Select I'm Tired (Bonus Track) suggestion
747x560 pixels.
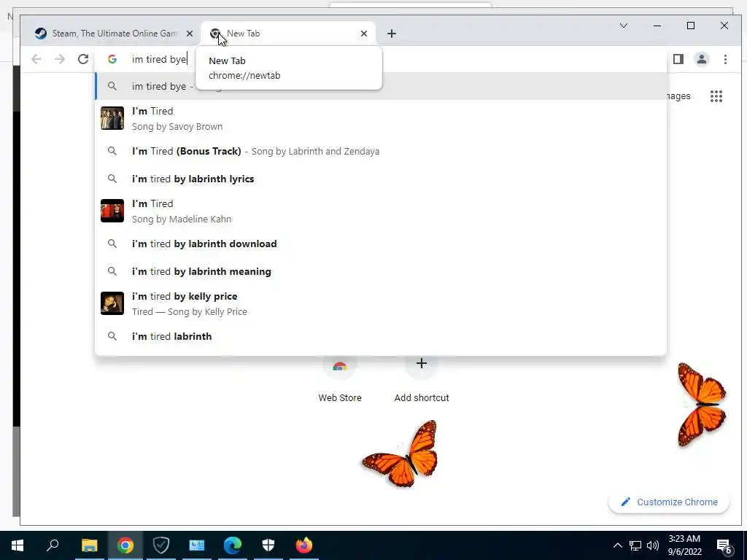click(381, 151)
